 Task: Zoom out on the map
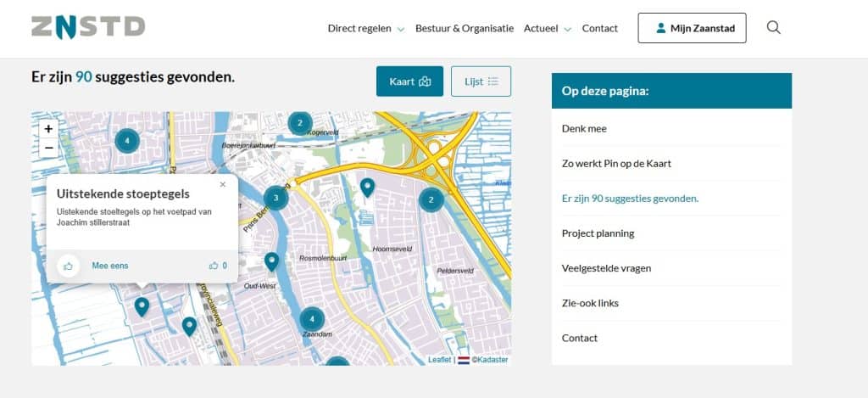click(48, 148)
